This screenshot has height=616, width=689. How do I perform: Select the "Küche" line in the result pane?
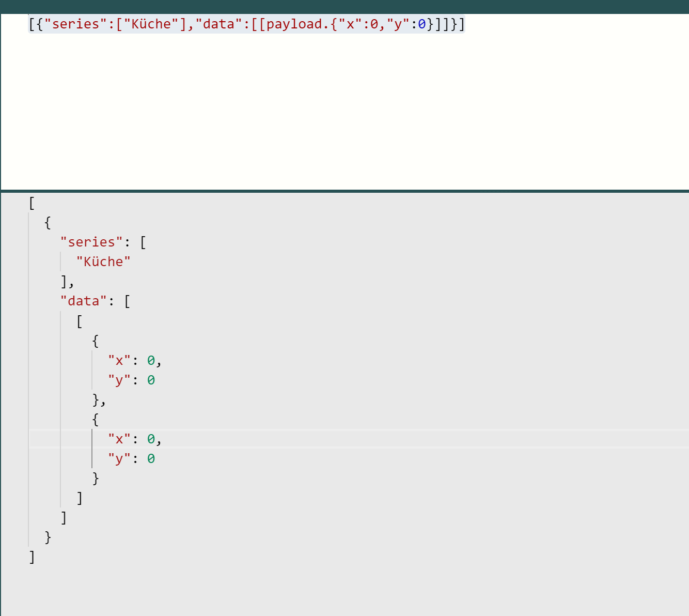point(103,261)
